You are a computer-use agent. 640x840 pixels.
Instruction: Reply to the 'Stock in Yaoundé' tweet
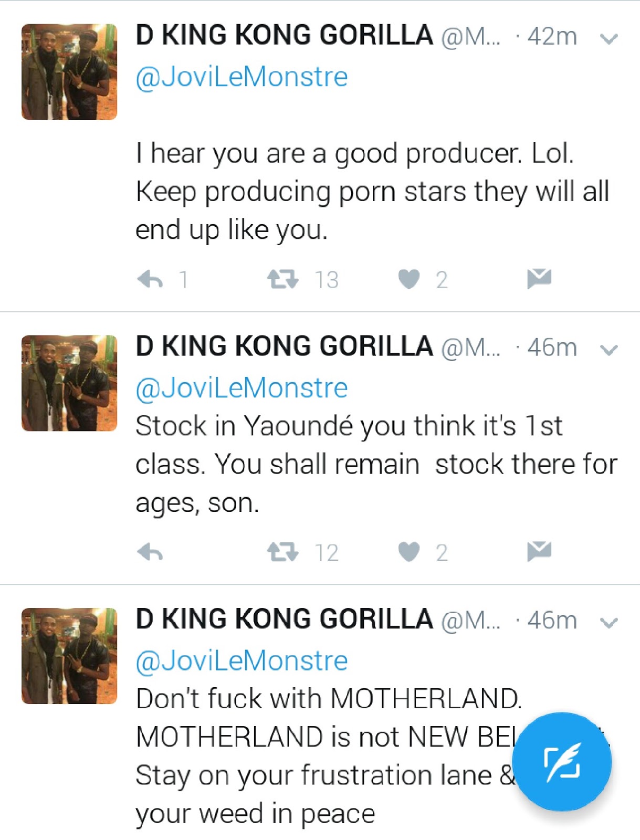(x=151, y=552)
